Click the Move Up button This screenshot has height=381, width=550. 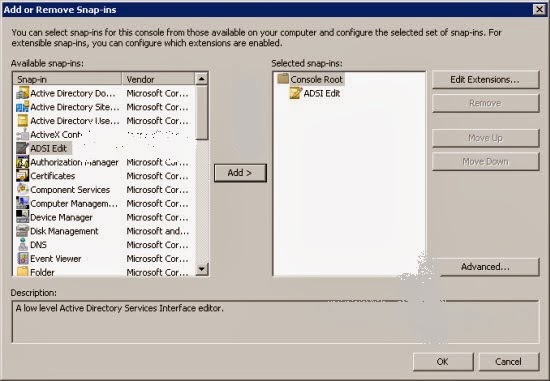[x=485, y=138]
